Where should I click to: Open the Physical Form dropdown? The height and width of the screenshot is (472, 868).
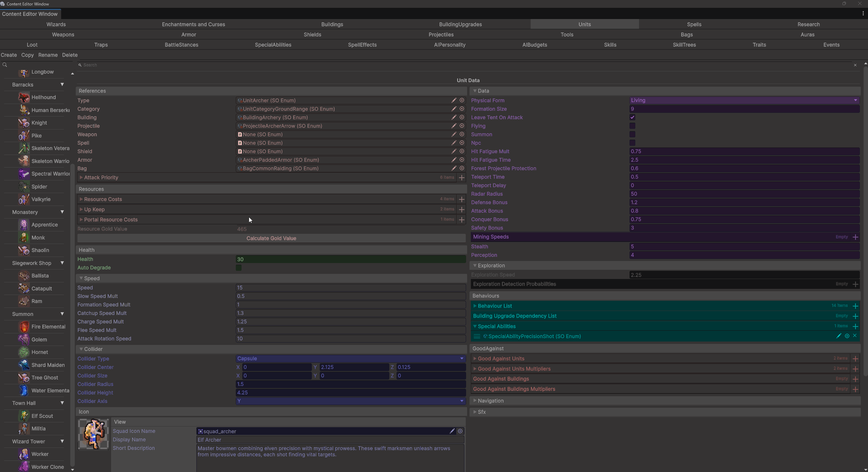tap(744, 100)
